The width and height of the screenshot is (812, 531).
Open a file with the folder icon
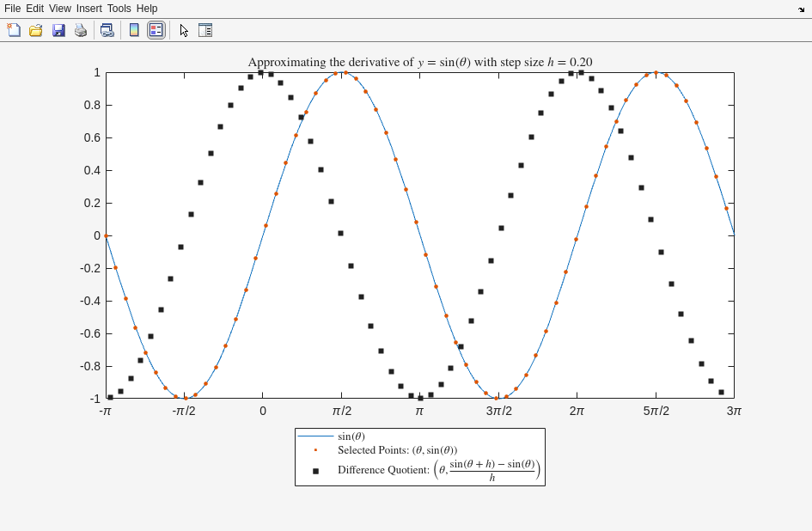click(36, 30)
